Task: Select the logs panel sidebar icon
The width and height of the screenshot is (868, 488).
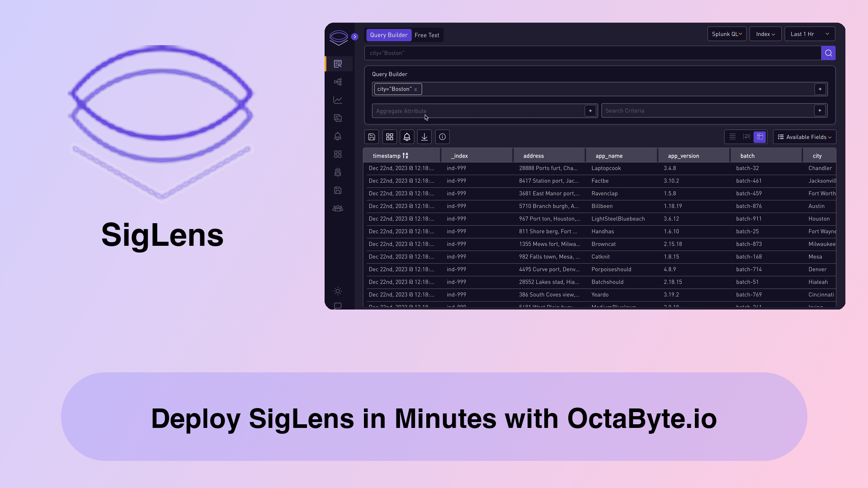Action: coord(338,64)
